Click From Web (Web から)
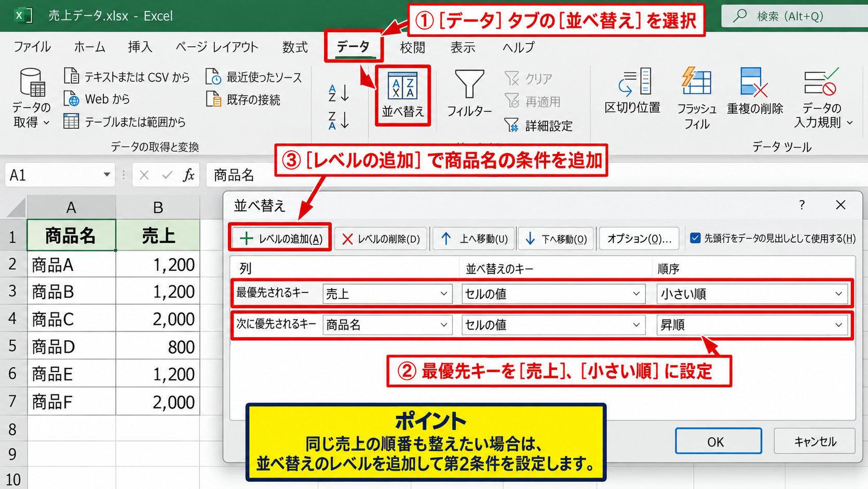This screenshot has height=489, width=868. (97, 99)
